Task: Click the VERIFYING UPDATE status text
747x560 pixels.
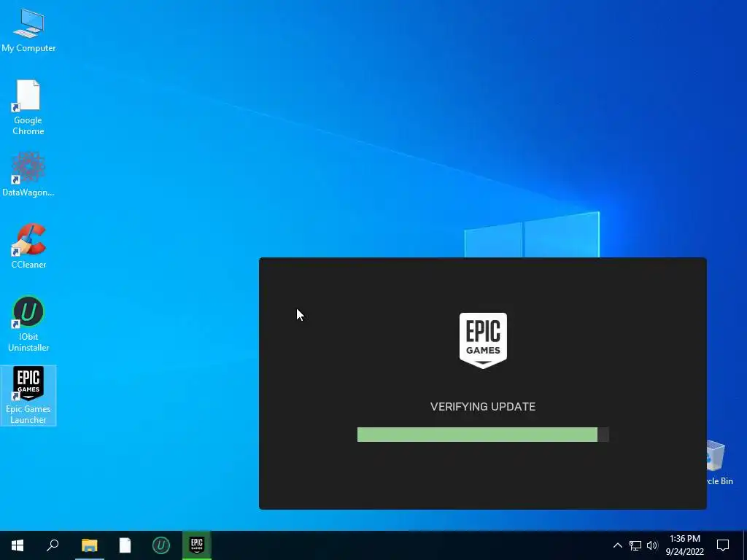Action: [483, 407]
